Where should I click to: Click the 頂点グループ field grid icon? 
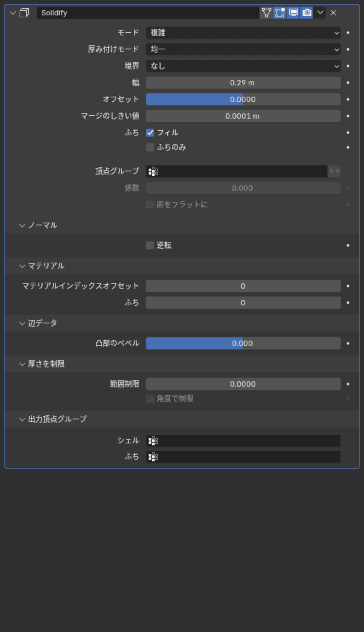[x=153, y=171]
